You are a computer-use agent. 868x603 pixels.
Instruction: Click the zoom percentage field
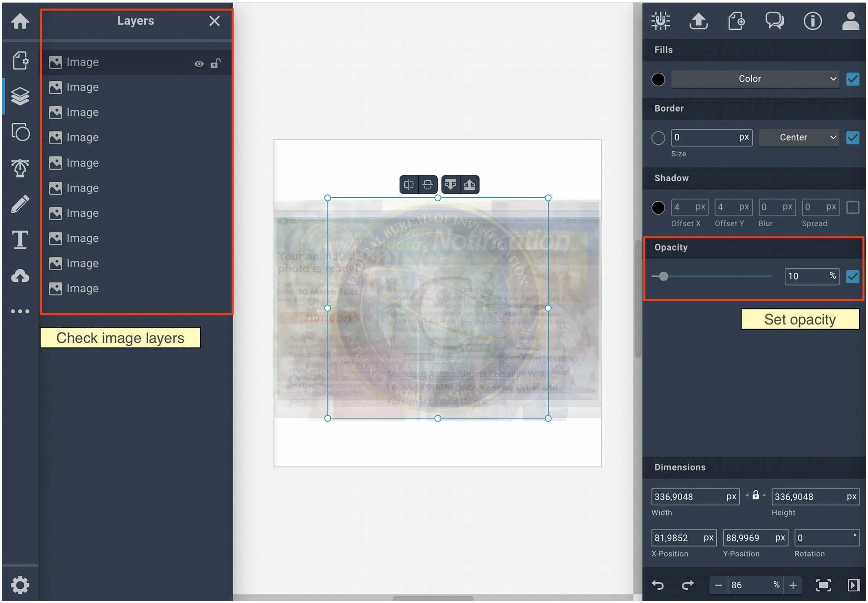tap(755, 585)
